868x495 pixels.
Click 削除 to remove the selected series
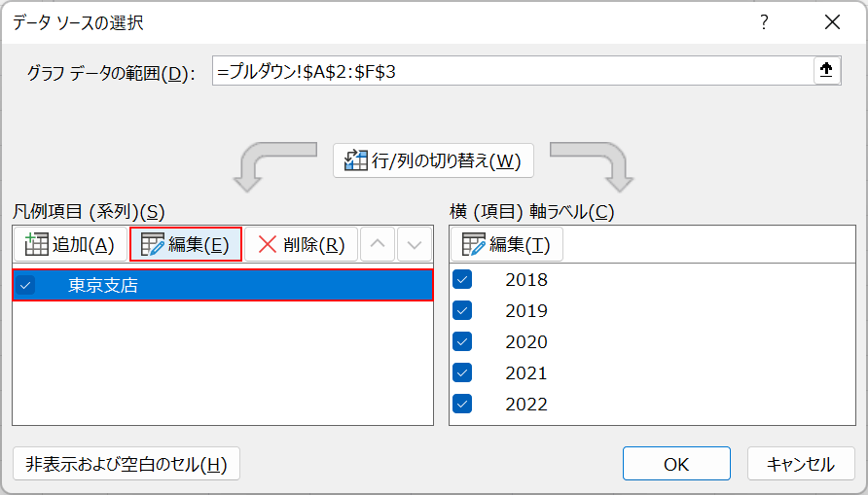click(301, 245)
